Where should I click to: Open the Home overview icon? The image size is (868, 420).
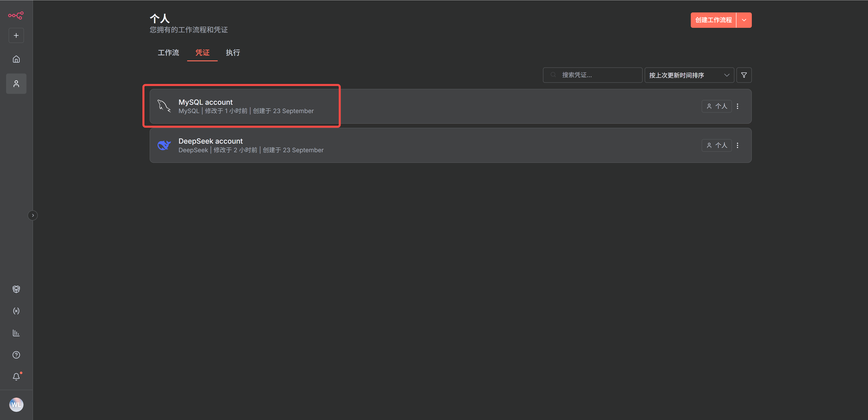(16, 59)
